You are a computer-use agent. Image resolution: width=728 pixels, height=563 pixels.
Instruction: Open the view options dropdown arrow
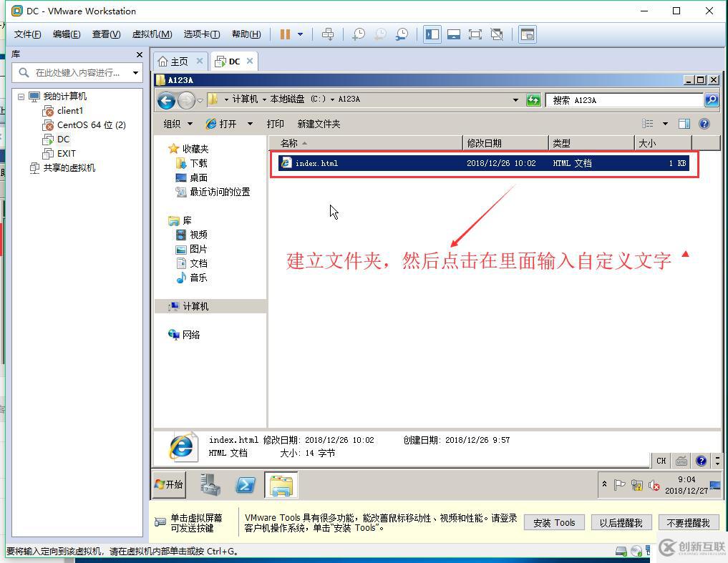(665, 124)
